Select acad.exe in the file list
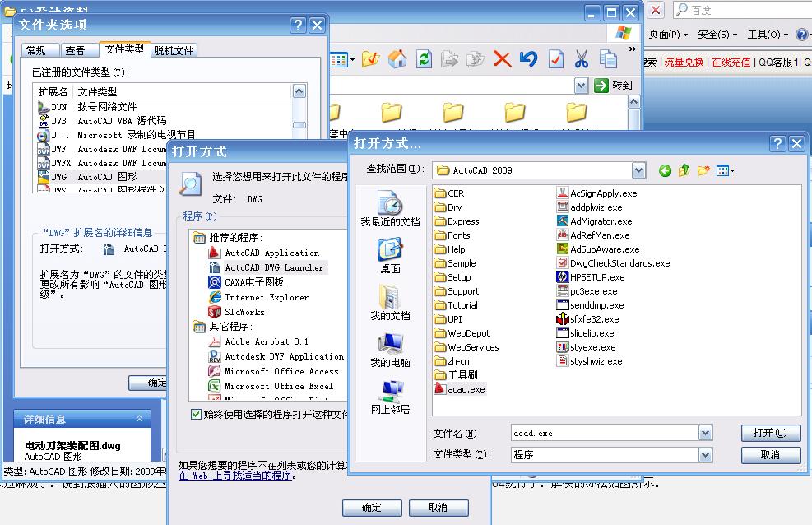This screenshot has height=525, width=812. point(460,389)
